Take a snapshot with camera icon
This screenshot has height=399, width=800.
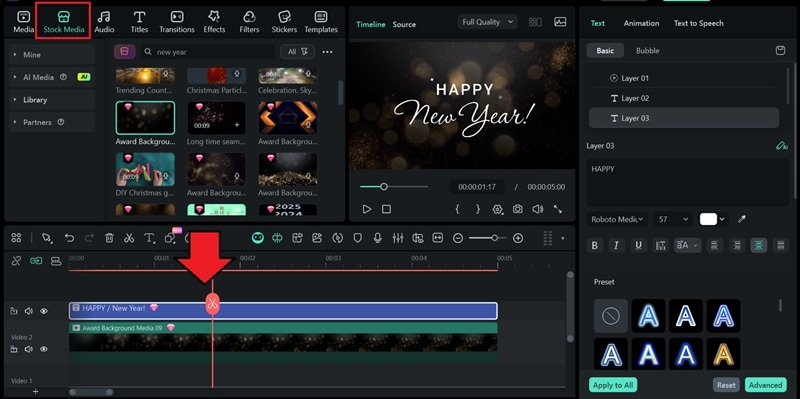518,209
